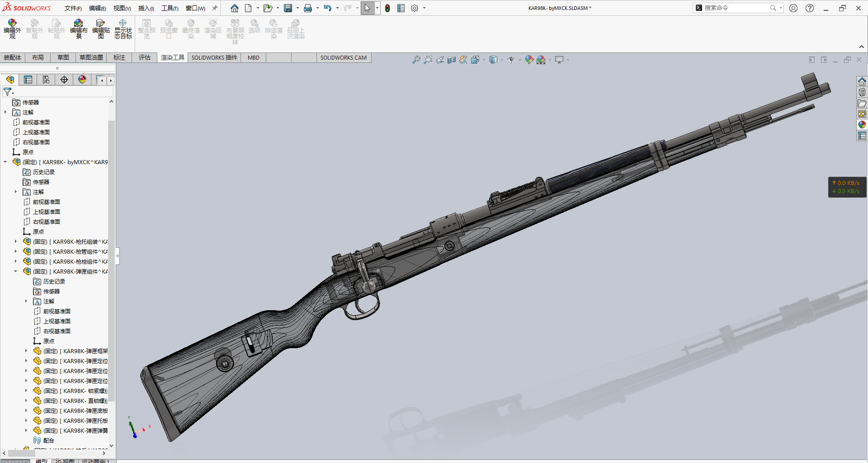Viewport: 868px width, 463px height.
Task: Switch to ConfigurationManager tab icon
Action: (x=46, y=80)
